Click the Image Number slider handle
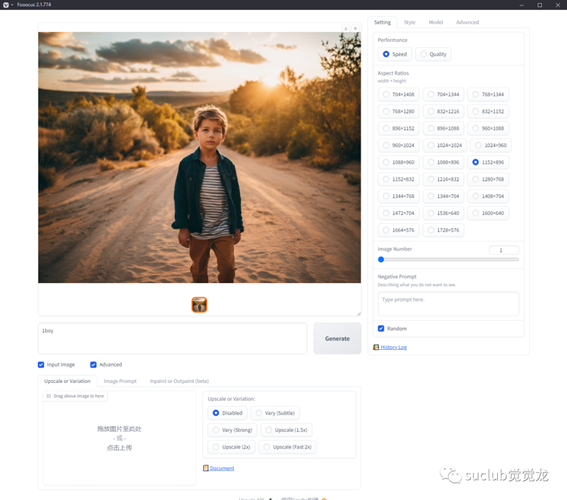The height and width of the screenshot is (500, 567). point(381,259)
